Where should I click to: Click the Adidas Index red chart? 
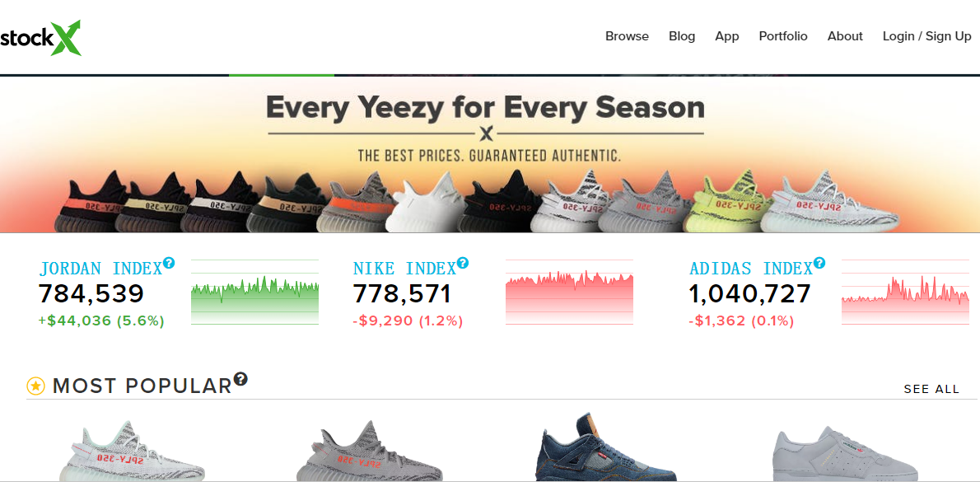[x=905, y=292]
